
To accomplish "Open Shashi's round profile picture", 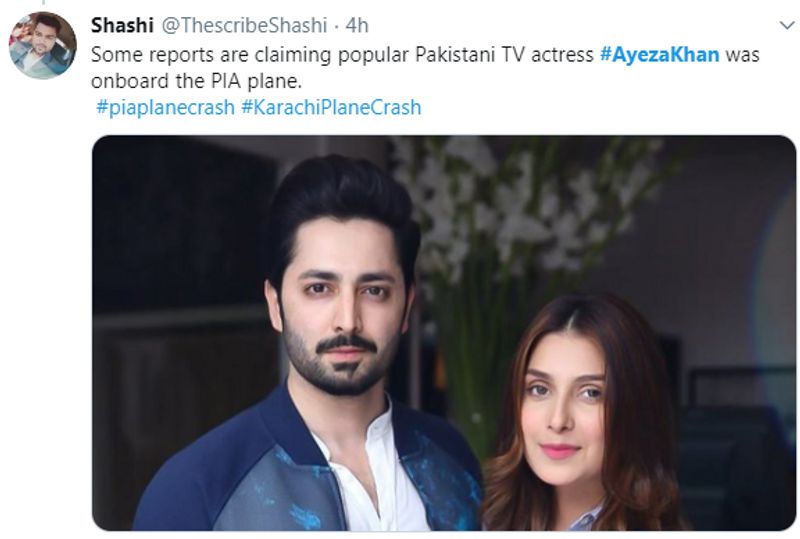I will click(43, 45).
